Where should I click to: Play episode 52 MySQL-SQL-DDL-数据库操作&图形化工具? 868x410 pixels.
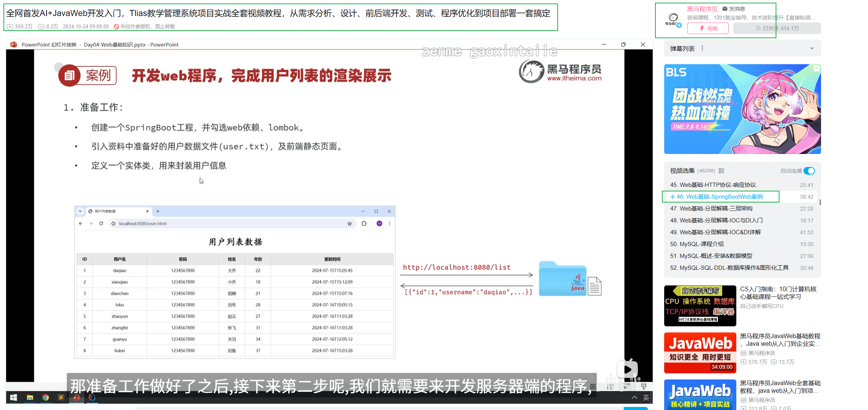pyautogui.click(x=742, y=268)
